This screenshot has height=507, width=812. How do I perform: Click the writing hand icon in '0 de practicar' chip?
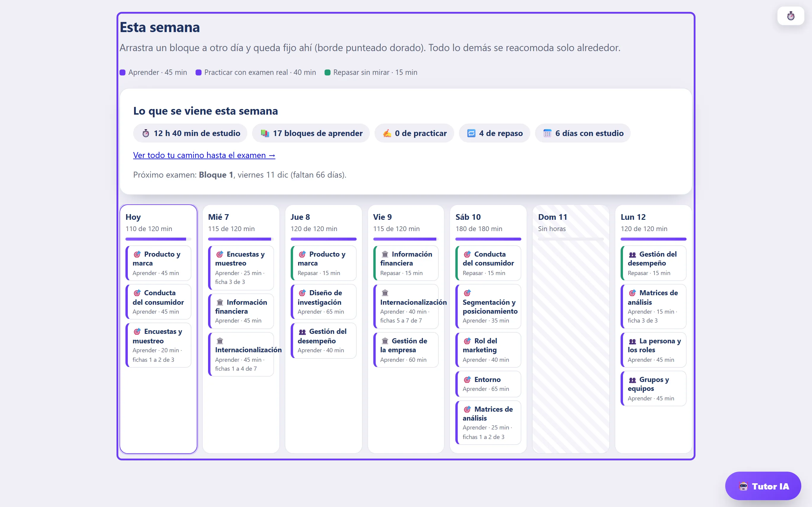click(387, 133)
